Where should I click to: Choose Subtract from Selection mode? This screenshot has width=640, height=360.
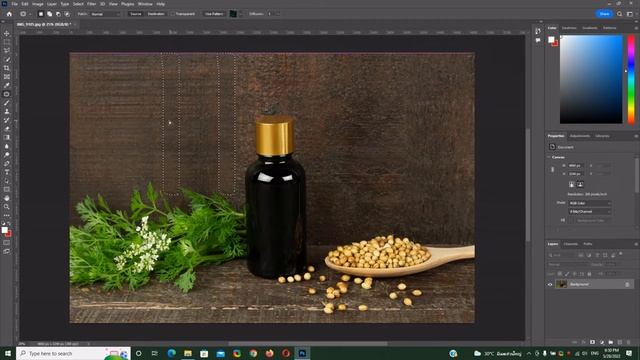[x=58, y=14]
